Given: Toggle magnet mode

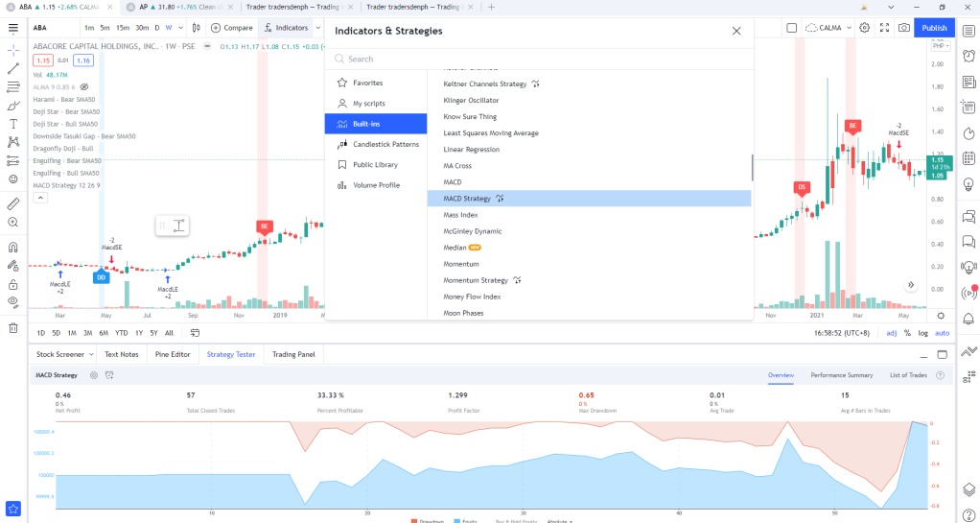Looking at the screenshot, I should (x=13, y=248).
